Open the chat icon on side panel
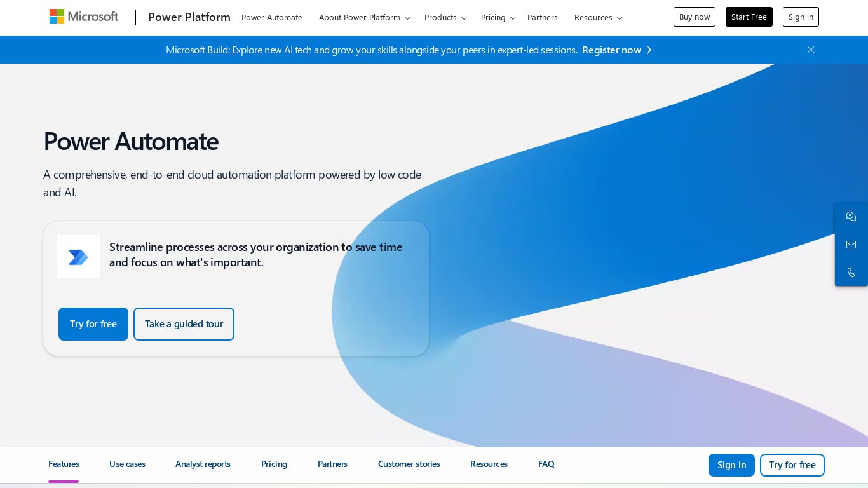 (851, 217)
